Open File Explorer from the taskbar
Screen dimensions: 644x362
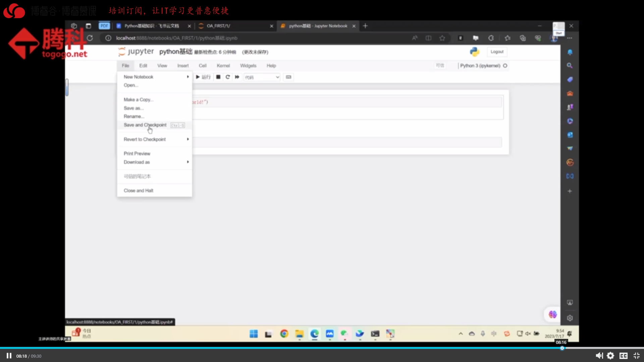point(299,334)
